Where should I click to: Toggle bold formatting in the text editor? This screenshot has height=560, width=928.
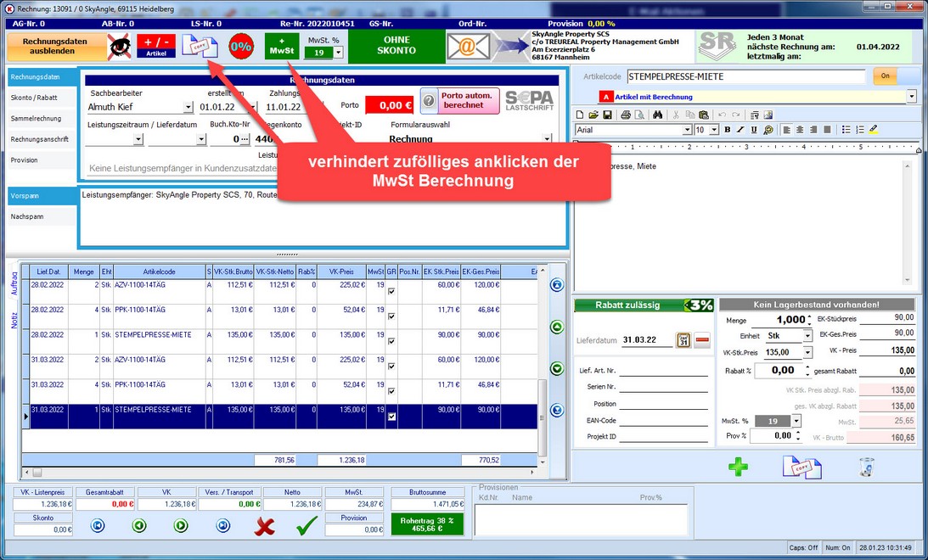point(727,130)
